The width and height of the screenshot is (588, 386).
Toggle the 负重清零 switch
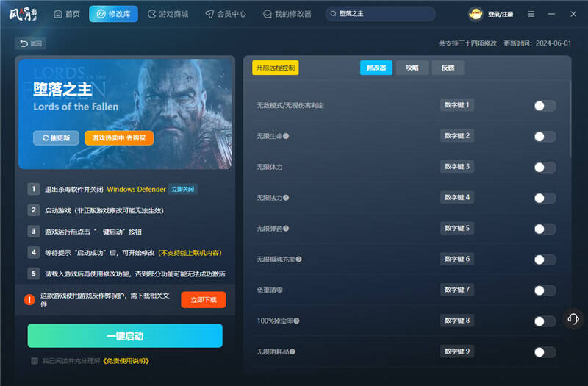[544, 290]
